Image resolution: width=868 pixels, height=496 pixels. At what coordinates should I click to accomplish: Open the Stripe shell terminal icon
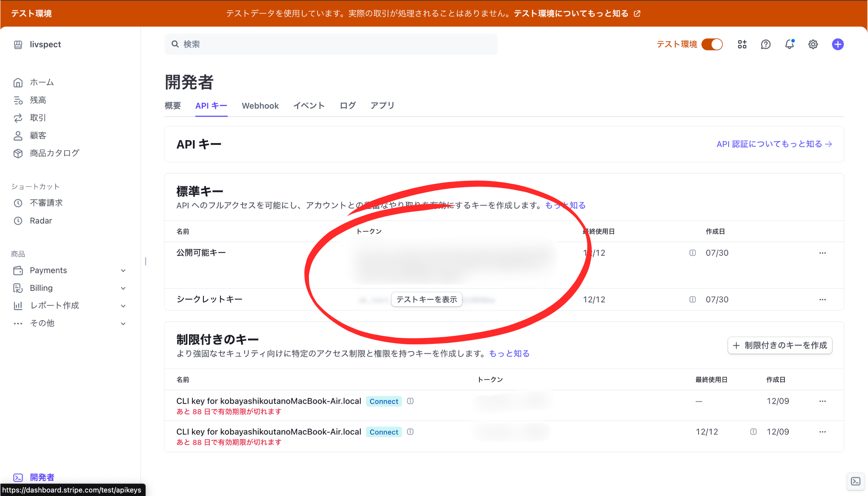(x=856, y=481)
